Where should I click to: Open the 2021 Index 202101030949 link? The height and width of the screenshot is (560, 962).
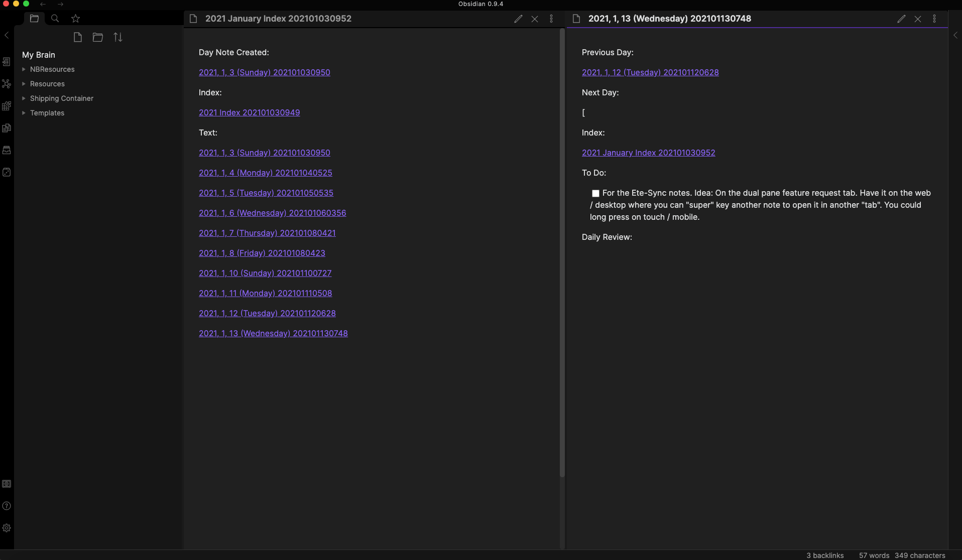249,112
